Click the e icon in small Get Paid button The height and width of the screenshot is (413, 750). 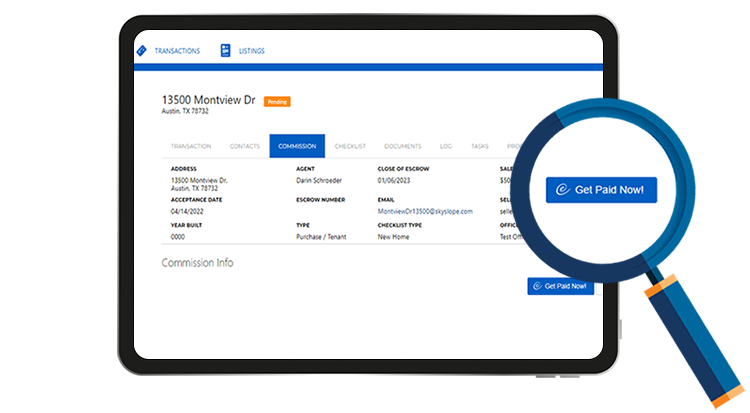537,286
